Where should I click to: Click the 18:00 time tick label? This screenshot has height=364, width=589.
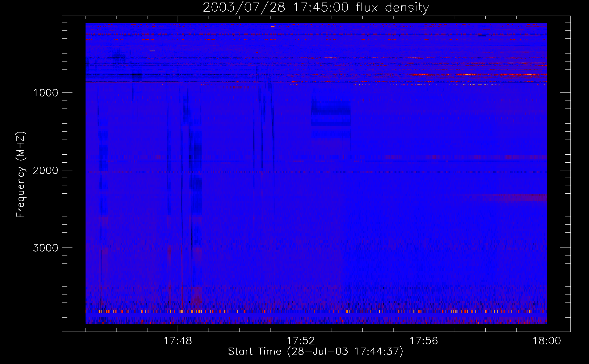[547, 341]
